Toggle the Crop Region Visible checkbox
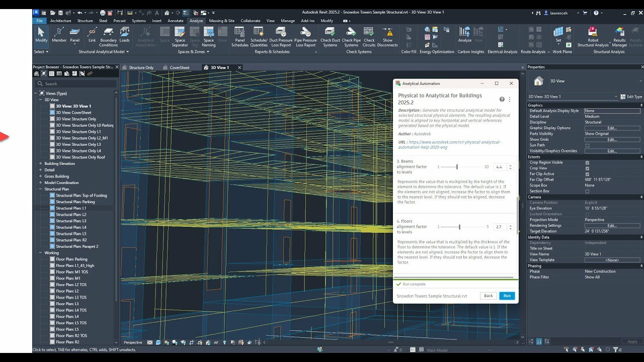644x362 pixels. click(x=587, y=162)
